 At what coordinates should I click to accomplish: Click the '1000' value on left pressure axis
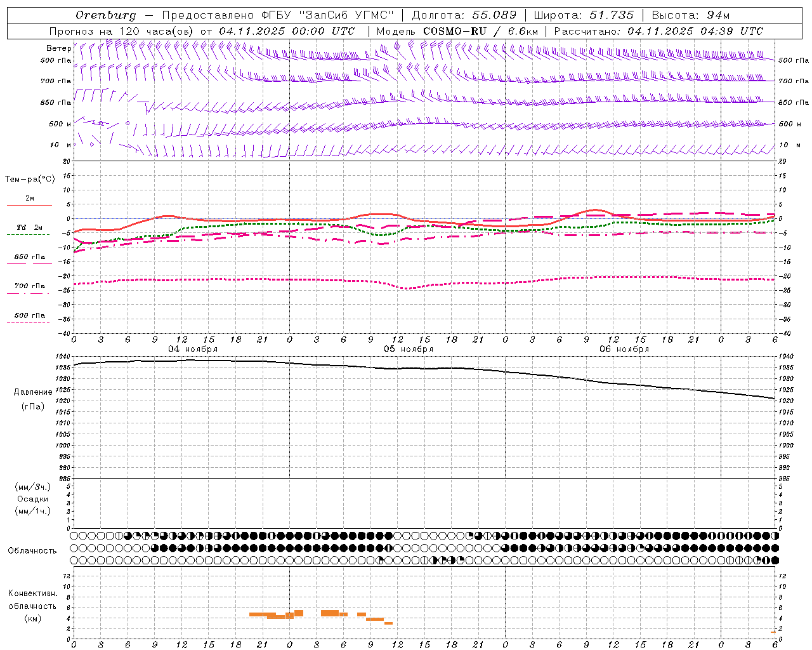point(63,446)
